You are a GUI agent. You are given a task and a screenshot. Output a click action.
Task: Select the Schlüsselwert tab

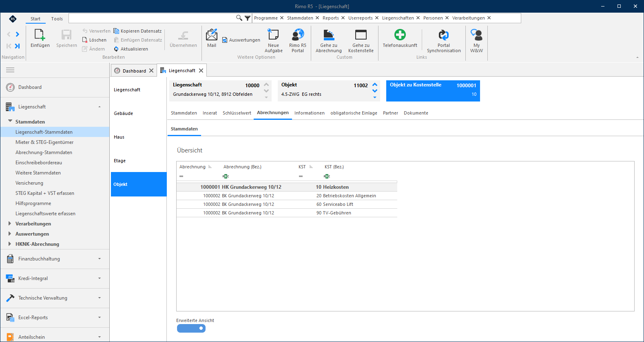click(x=237, y=113)
